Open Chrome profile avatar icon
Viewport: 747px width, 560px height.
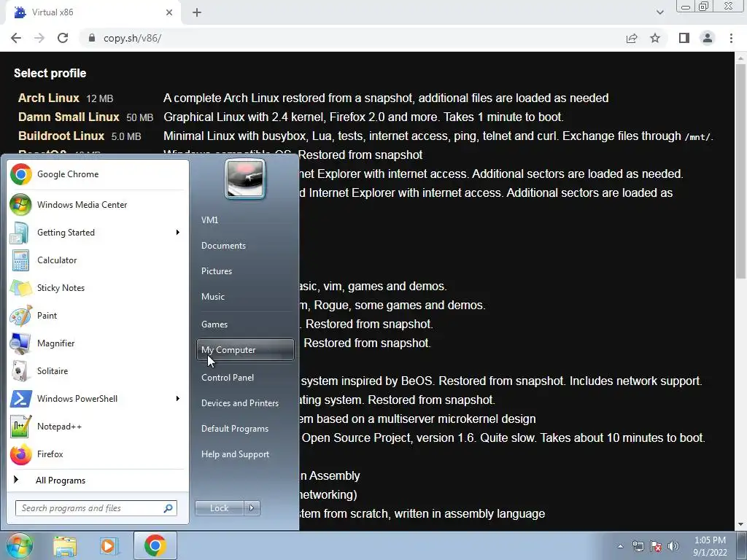pyautogui.click(x=708, y=38)
